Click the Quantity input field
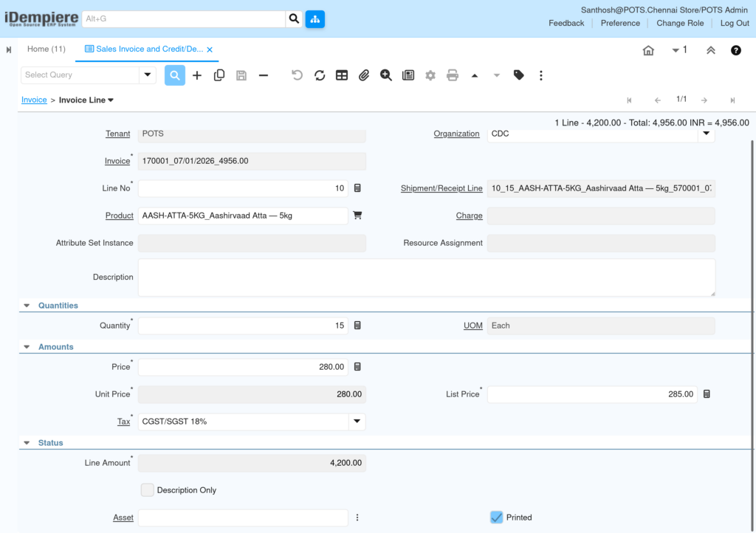 point(243,326)
